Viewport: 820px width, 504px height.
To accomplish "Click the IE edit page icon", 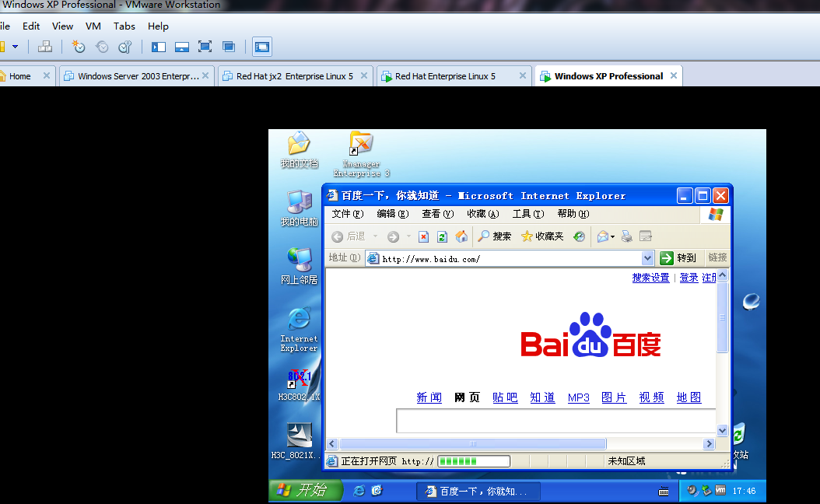I will [646, 237].
